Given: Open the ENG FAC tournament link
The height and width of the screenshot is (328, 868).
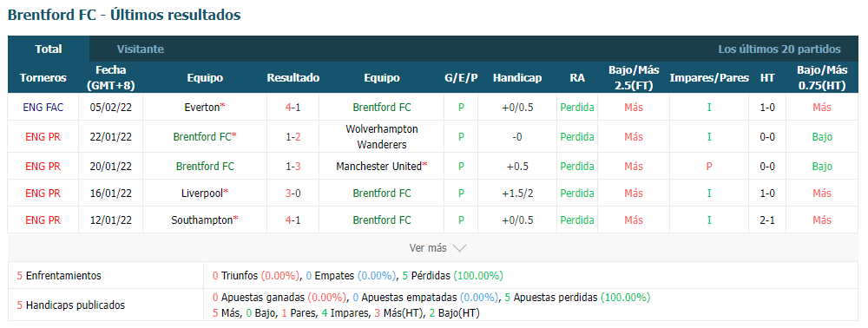Looking at the screenshot, I should [x=43, y=108].
